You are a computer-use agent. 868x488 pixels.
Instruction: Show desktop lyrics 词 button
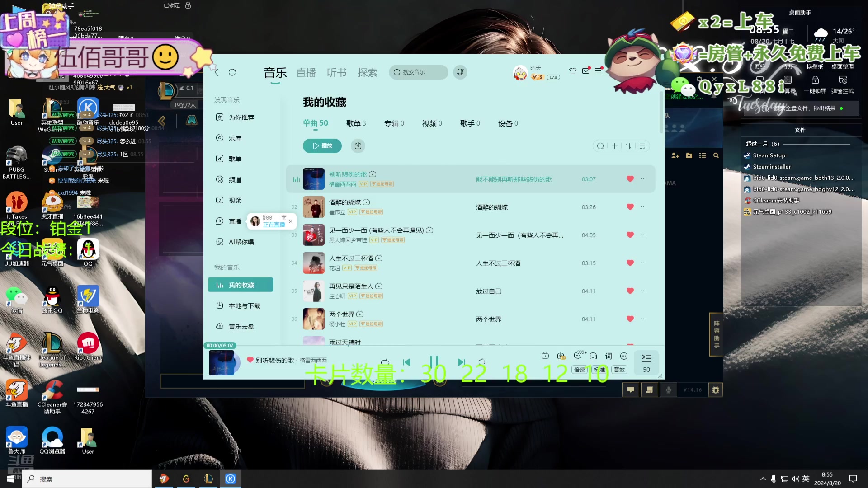(x=609, y=356)
